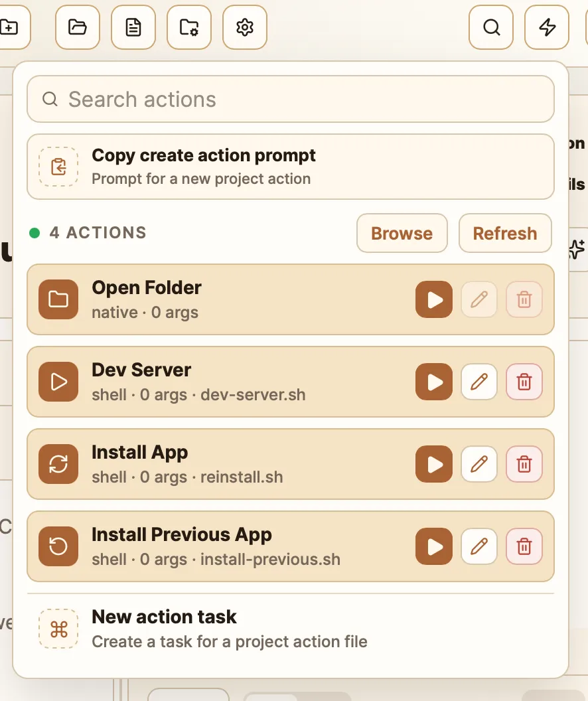Click Copy create action prompt
This screenshot has width=588, height=701.
(x=291, y=167)
